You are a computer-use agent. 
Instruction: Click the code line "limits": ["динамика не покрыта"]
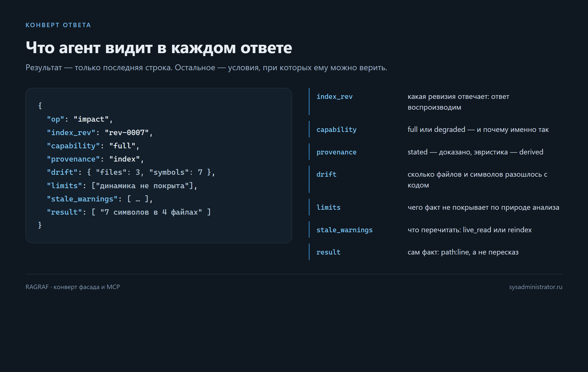(122, 186)
